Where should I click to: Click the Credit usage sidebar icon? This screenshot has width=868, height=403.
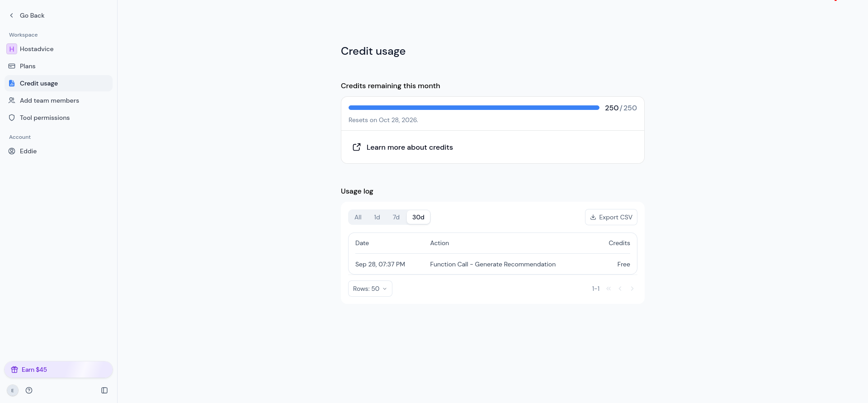point(12,83)
